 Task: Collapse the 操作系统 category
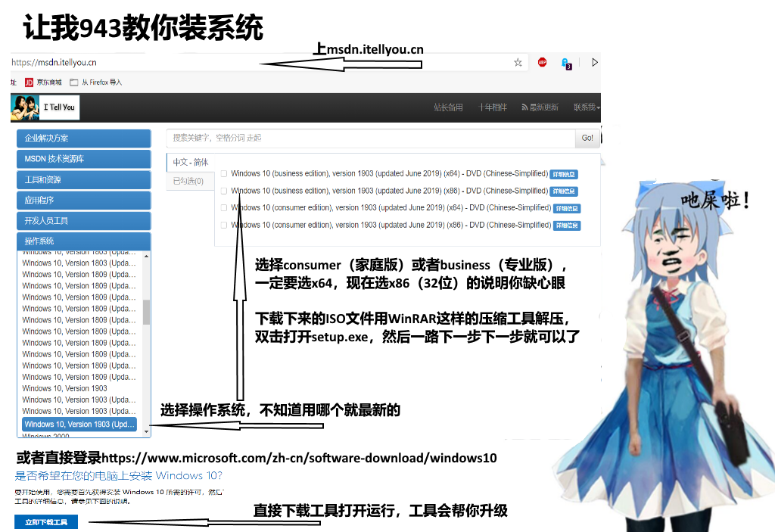point(83,241)
